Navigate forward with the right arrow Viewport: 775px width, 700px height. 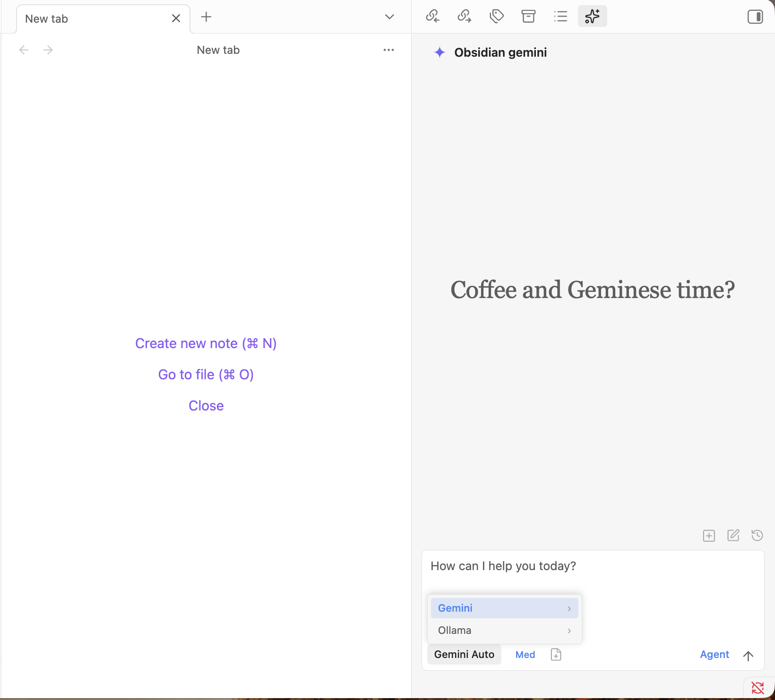click(48, 50)
